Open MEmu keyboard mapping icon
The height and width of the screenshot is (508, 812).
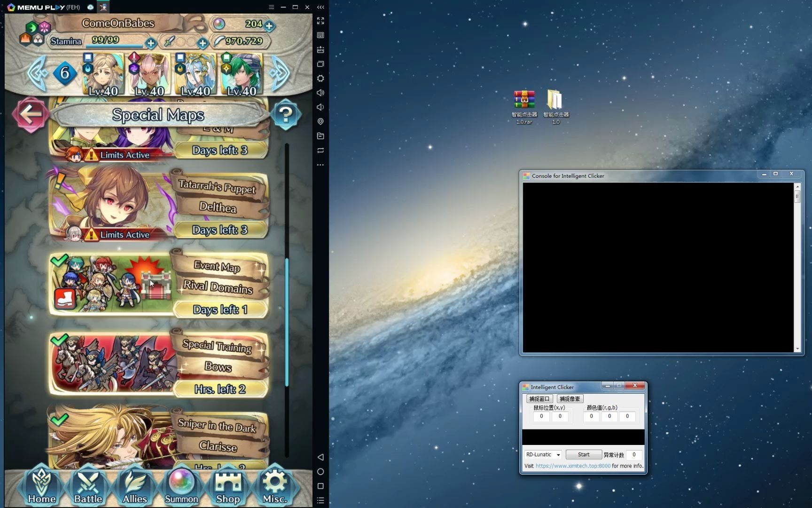tap(320, 35)
